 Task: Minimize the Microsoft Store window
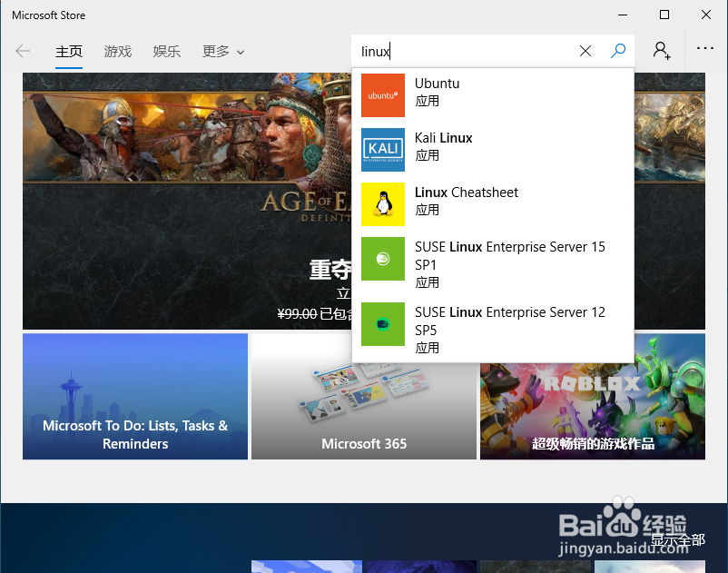point(623,15)
